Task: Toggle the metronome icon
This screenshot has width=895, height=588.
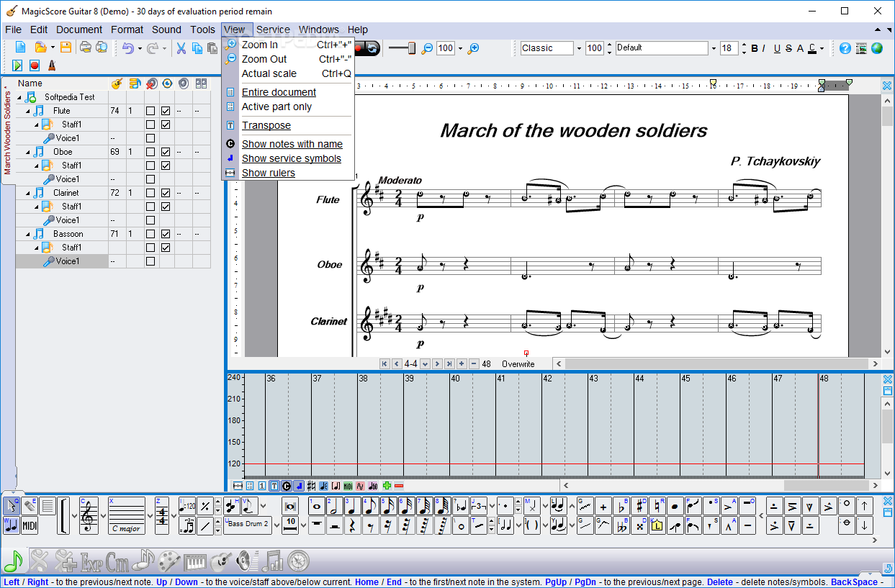Action: tap(52, 65)
